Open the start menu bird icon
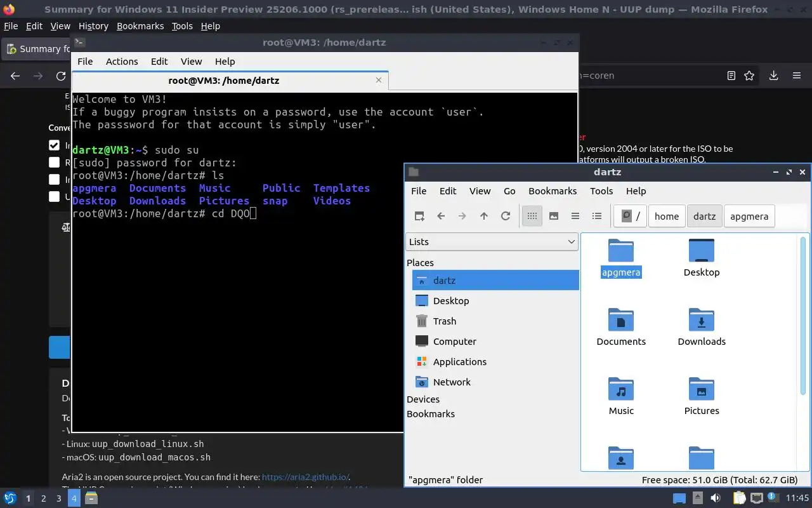 pyautogui.click(x=10, y=498)
